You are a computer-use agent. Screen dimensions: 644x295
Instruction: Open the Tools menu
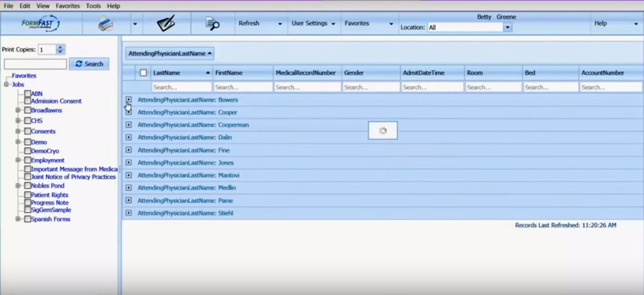(x=93, y=6)
